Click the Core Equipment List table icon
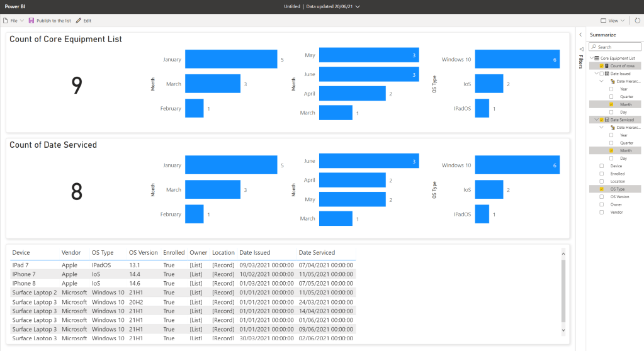The height and width of the screenshot is (351, 644). [x=597, y=58]
